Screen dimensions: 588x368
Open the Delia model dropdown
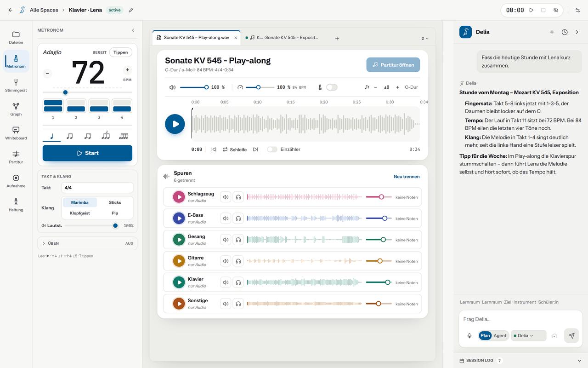(x=529, y=336)
